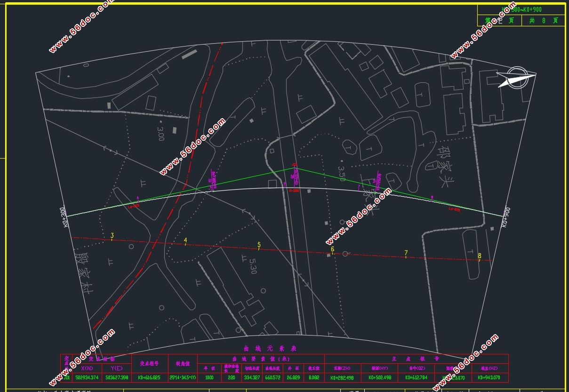Click the '3.50' elevation label
This screenshot has width=569, height=392.
pos(341,173)
